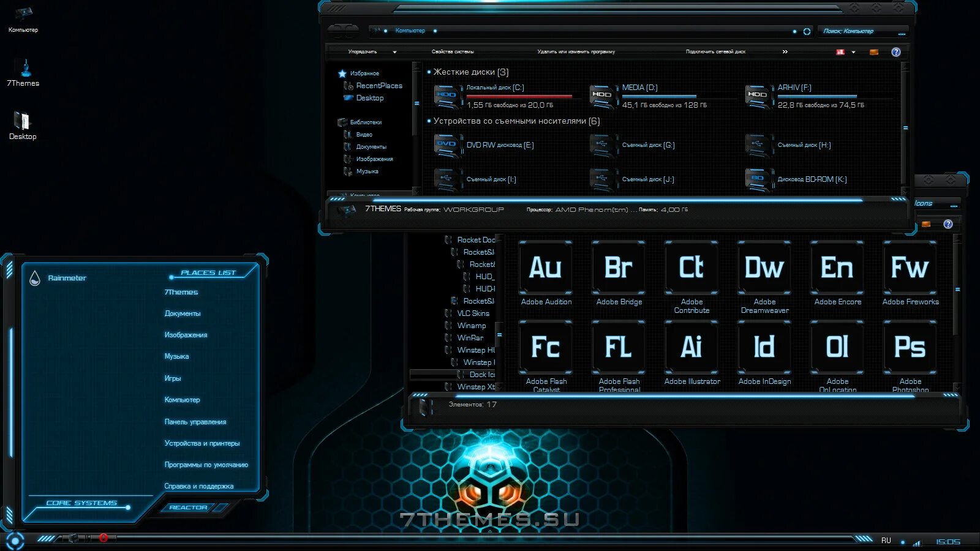Open 7Themes from the Places List
Image resolution: width=980 pixels, height=551 pixels.
[181, 292]
